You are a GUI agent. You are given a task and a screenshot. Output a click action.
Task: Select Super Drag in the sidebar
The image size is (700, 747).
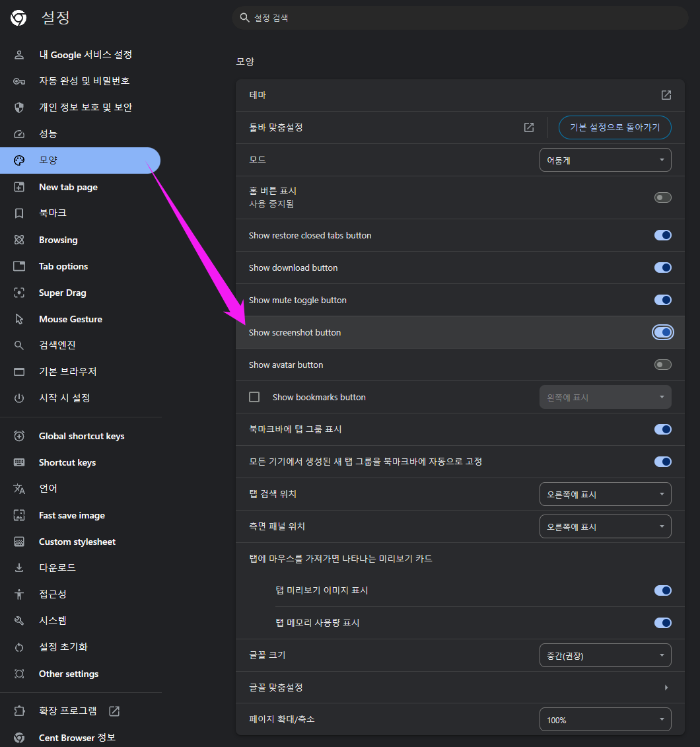click(x=80, y=293)
